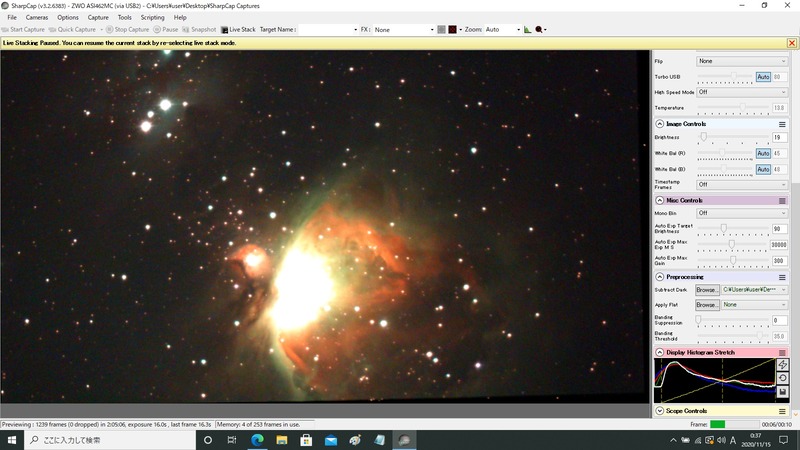Open File Explorer from taskbar
This screenshot has height=450, width=800.
[282, 440]
